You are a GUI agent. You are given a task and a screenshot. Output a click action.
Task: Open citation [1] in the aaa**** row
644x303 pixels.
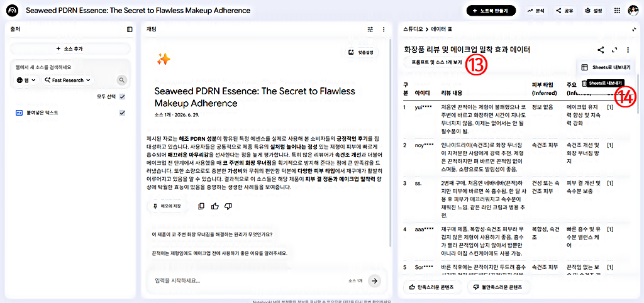pyautogui.click(x=610, y=229)
